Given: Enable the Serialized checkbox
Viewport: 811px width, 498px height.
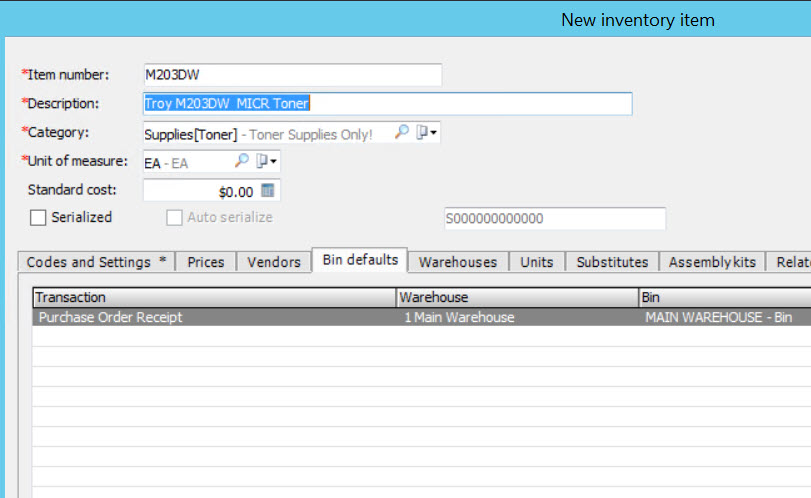Looking at the screenshot, I should 38,218.
